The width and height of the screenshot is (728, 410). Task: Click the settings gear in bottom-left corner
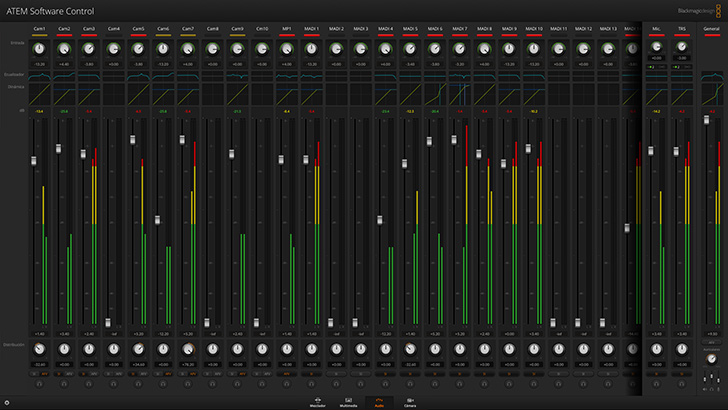7,403
